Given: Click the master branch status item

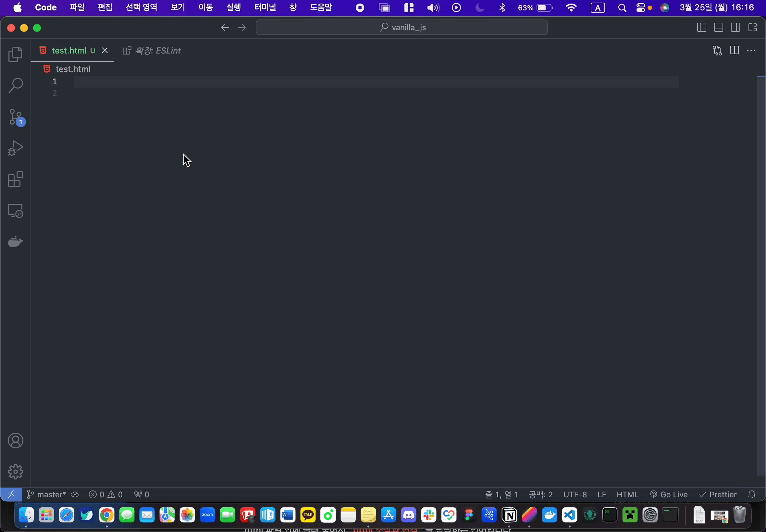Looking at the screenshot, I should [x=47, y=494].
